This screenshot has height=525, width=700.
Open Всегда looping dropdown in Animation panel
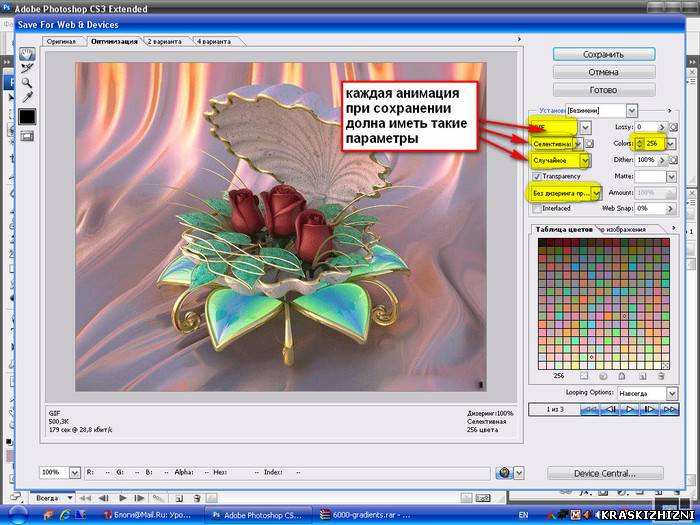point(70,498)
